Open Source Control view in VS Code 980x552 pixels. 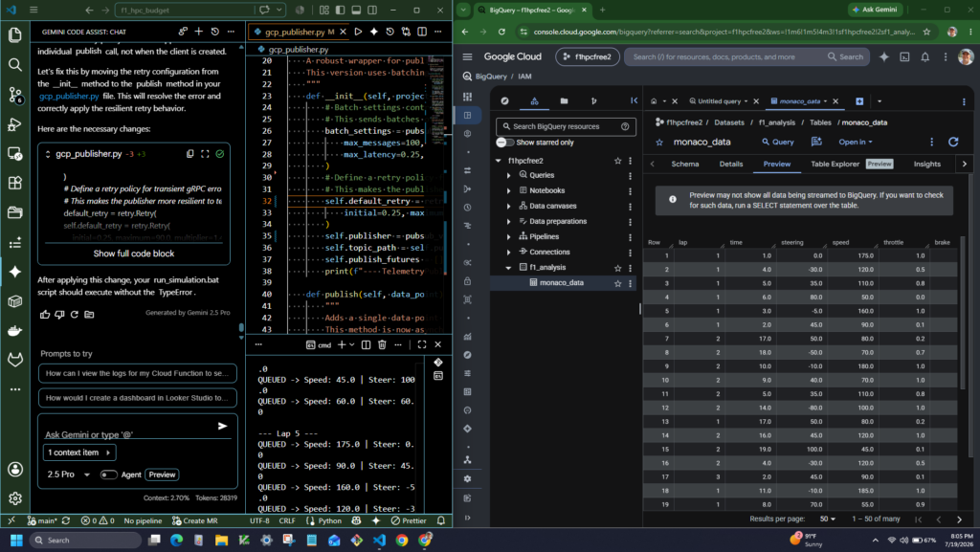(x=15, y=95)
